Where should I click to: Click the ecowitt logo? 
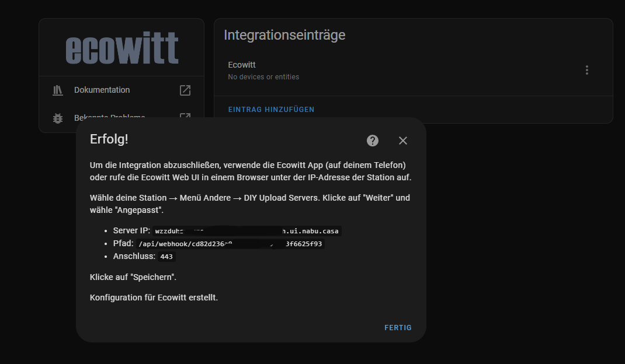[x=122, y=48]
